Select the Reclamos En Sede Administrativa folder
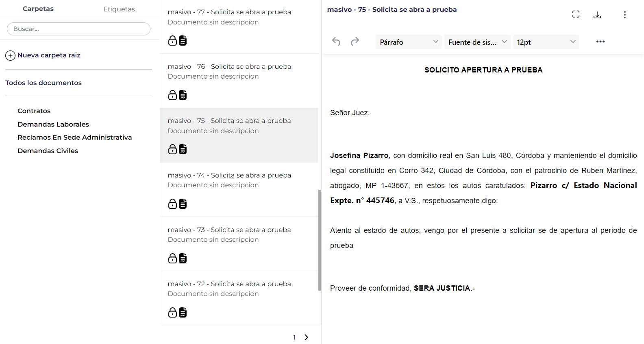 point(75,137)
